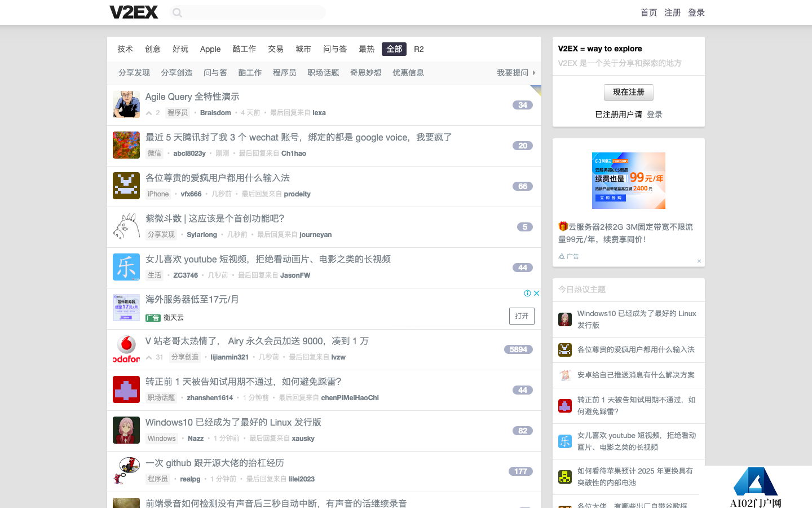Viewport: 812px width, 508px height.
Task: Open the 职场话题 node link in subnav
Action: [323, 73]
